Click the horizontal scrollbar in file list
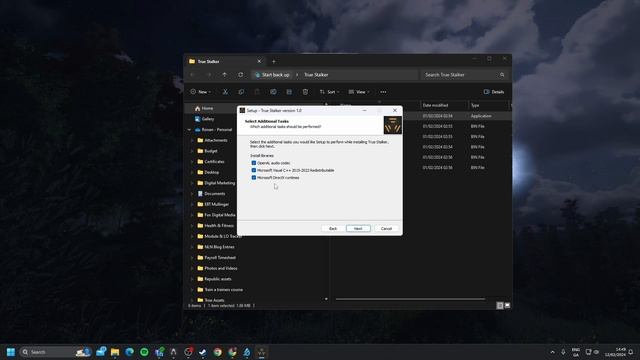This screenshot has height=360, width=640. click(410, 299)
